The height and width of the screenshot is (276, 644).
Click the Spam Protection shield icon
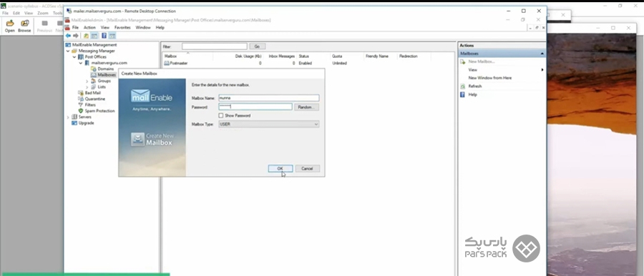pos(81,111)
